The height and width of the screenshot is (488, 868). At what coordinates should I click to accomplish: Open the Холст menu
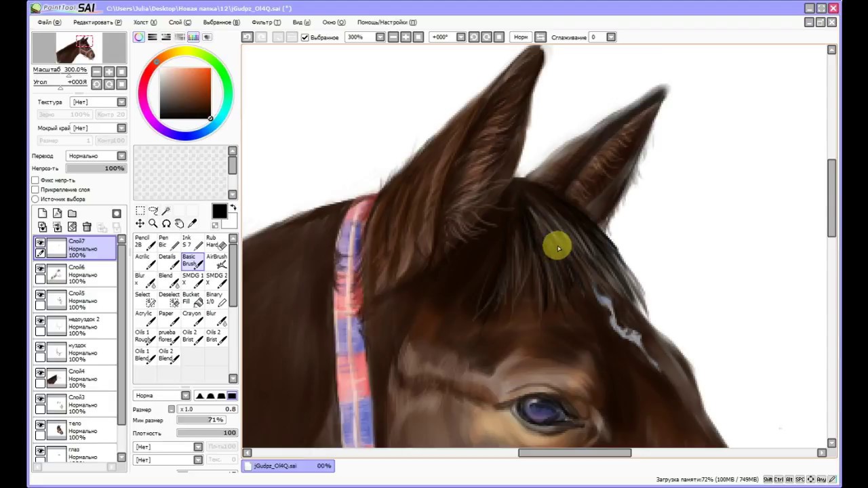point(145,22)
